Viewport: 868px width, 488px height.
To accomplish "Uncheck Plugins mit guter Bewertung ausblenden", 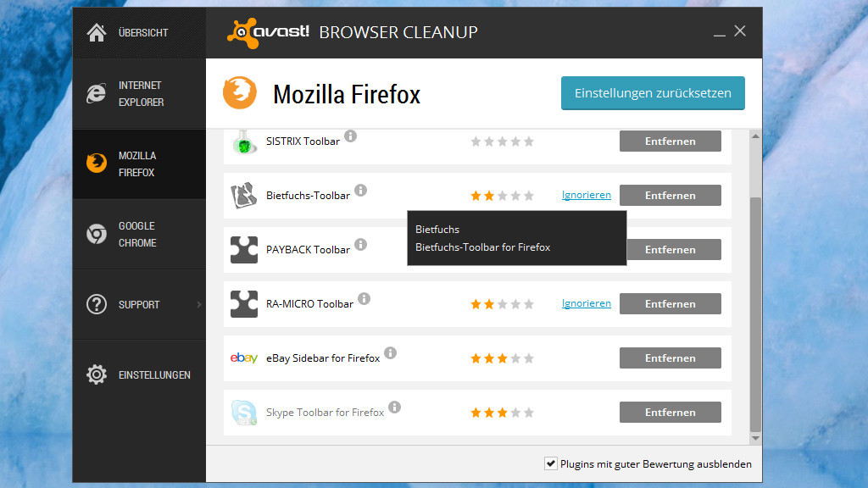I will (550, 463).
